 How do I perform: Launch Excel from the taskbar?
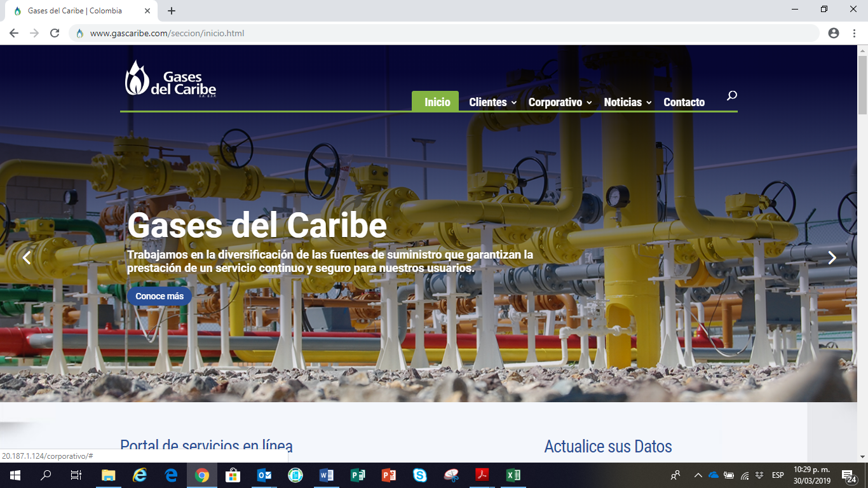point(513,475)
